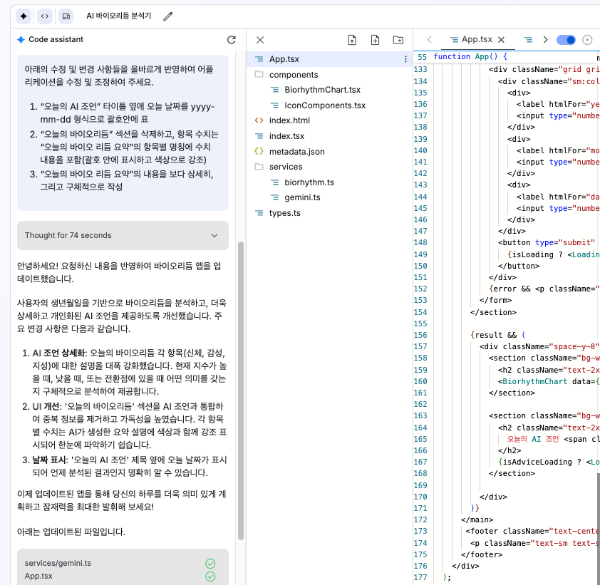
Task: Expand the Thought for 74 seconds section
Action: click(123, 235)
